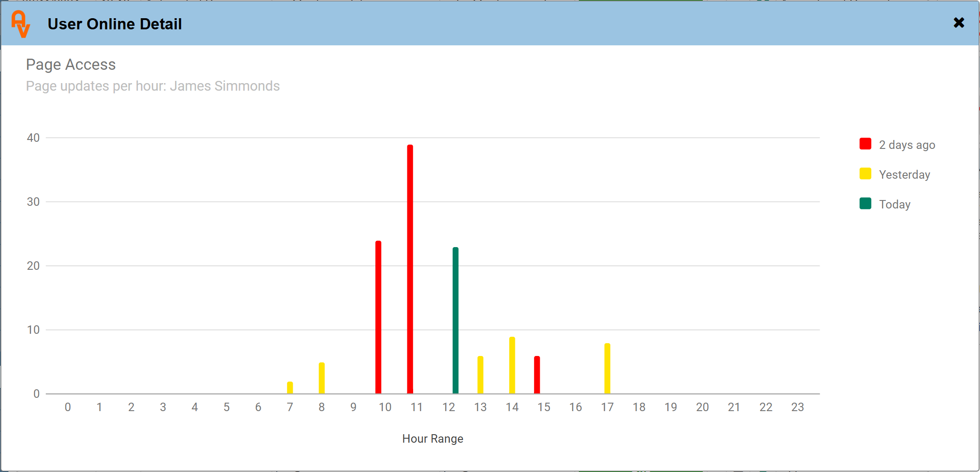Click the yellow Yesterday legend swatch
This screenshot has height=472, width=980.
865,174
